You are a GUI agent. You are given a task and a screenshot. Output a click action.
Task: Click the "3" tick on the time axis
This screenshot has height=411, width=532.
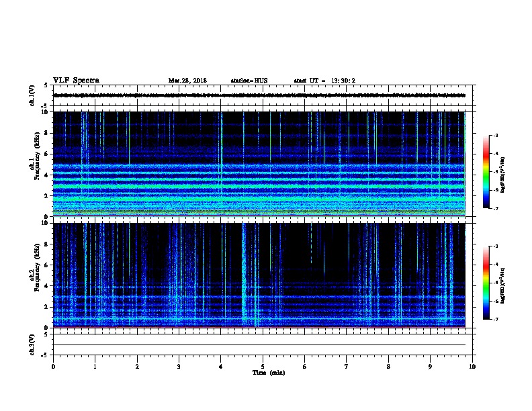point(179,367)
